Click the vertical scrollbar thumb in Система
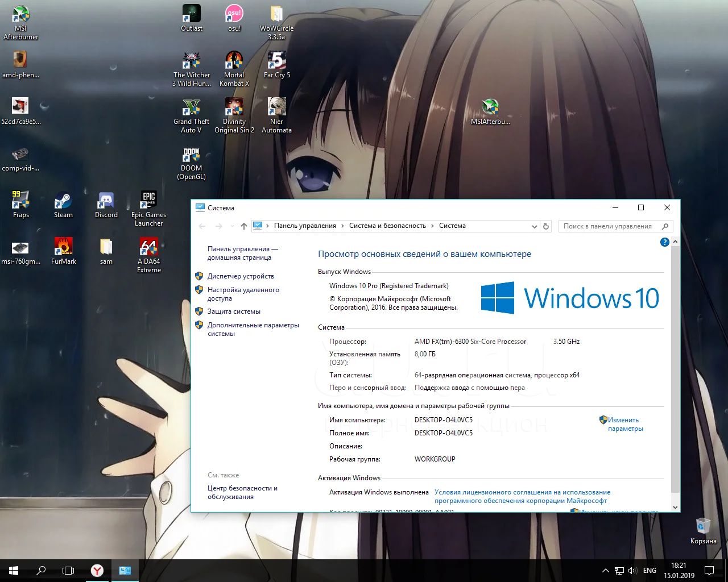This screenshot has height=582, width=728. coord(675,369)
